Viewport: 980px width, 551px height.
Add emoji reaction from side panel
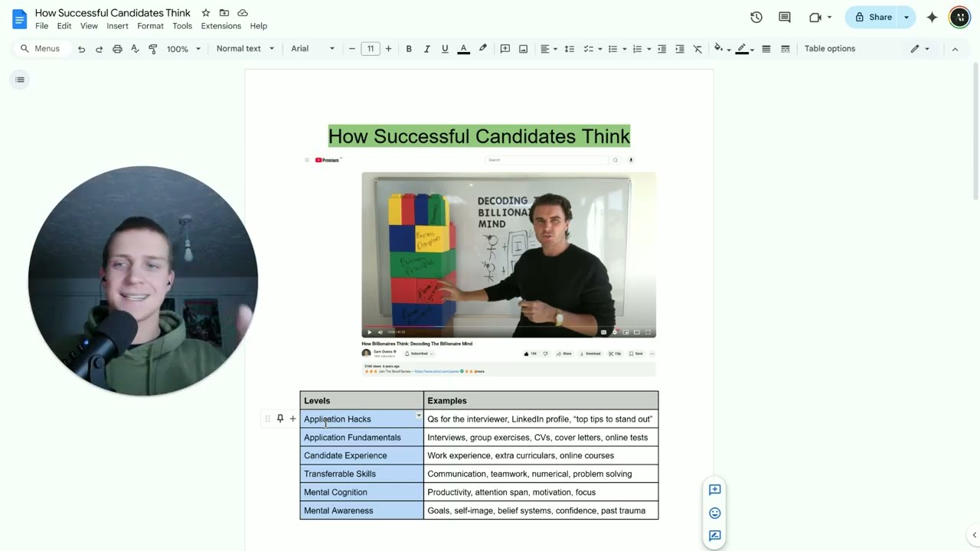pyautogui.click(x=714, y=513)
